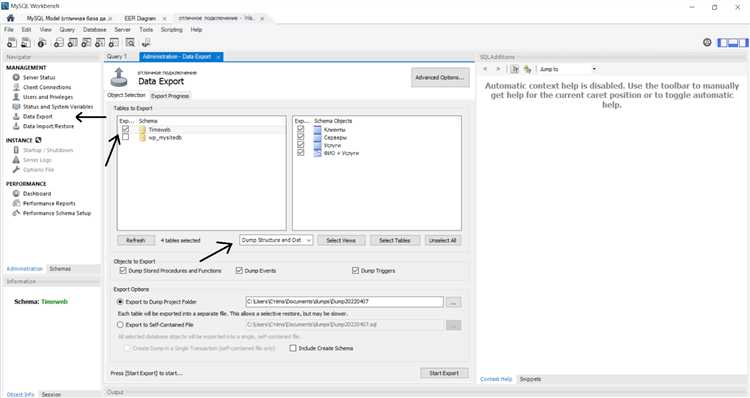The width and height of the screenshot is (750, 398).
Task: Open the Dump Structure and Data dropdown
Action: coord(276,240)
